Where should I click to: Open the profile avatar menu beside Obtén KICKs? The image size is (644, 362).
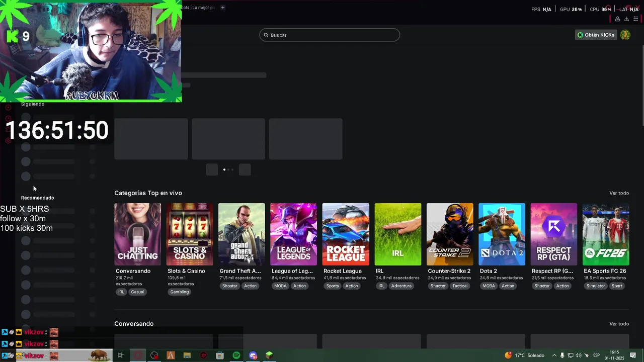tap(625, 35)
